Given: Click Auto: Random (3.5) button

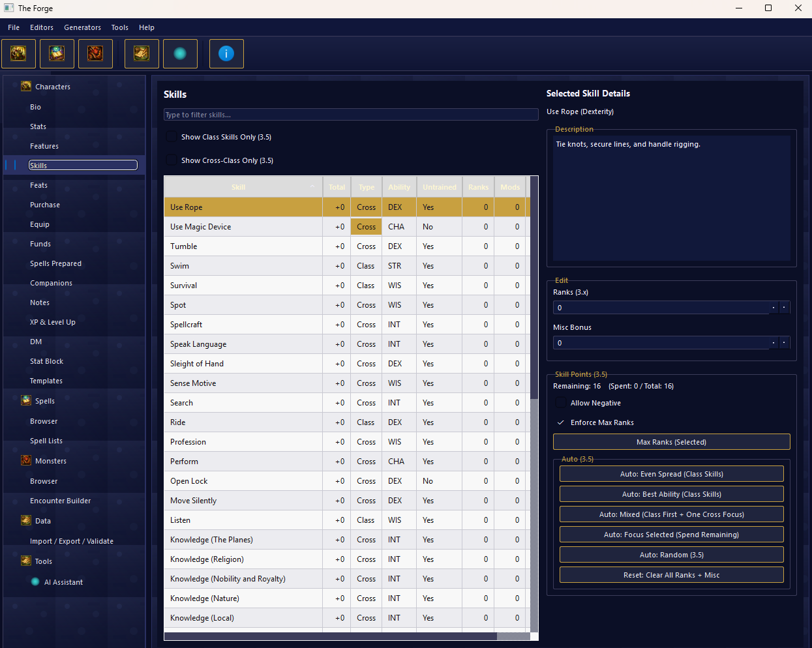Looking at the screenshot, I should pyautogui.click(x=671, y=554).
